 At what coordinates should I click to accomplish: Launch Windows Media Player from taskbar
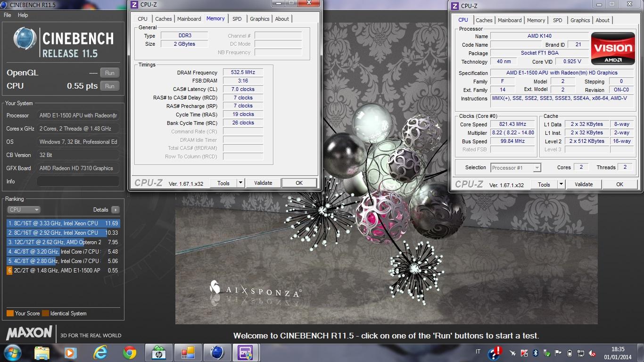click(x=70, y=353)
